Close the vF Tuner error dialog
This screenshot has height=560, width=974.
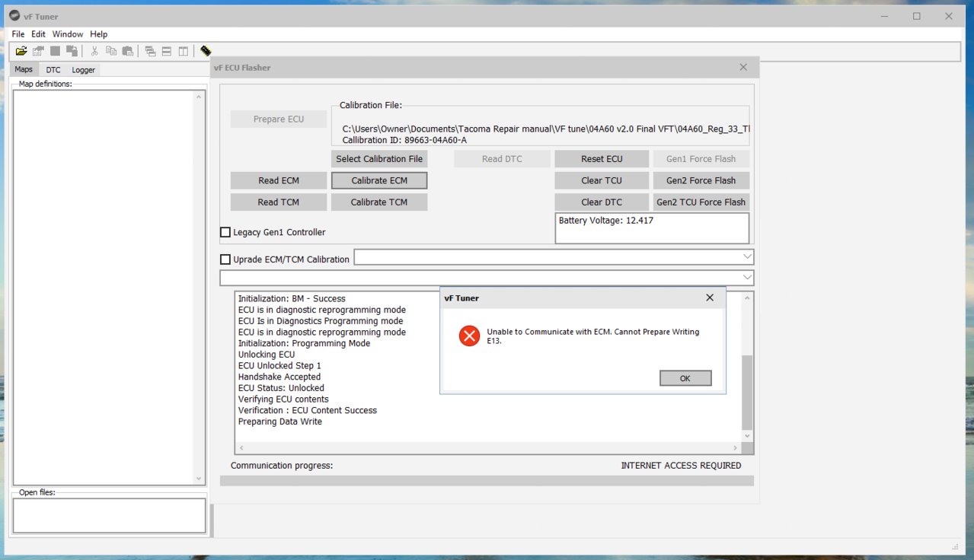tap(710, 297)
